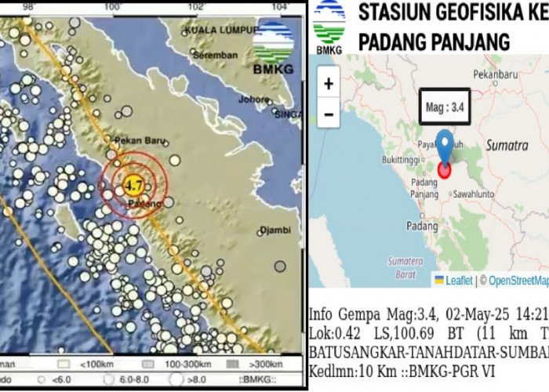This screenshot has width=549, height=392.
Task: Click the red epicenter circle near Padang Panjang
Action: tap(445, 170)
